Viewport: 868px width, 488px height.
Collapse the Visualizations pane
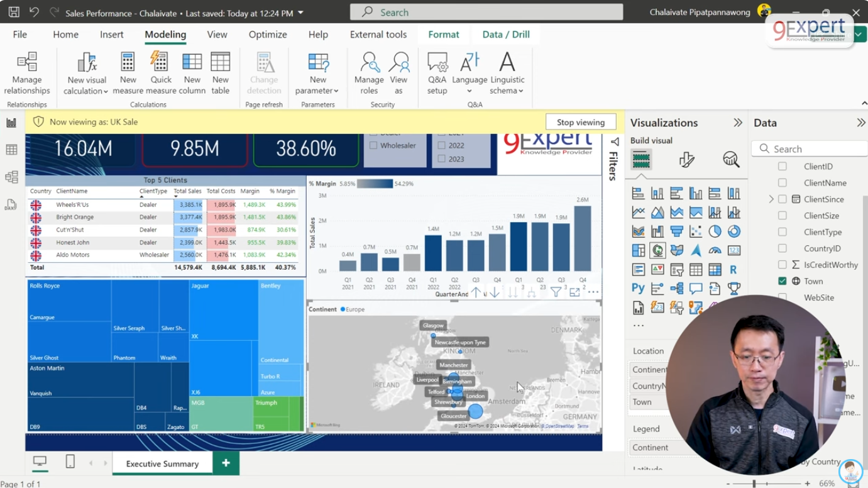coord(737,123)
